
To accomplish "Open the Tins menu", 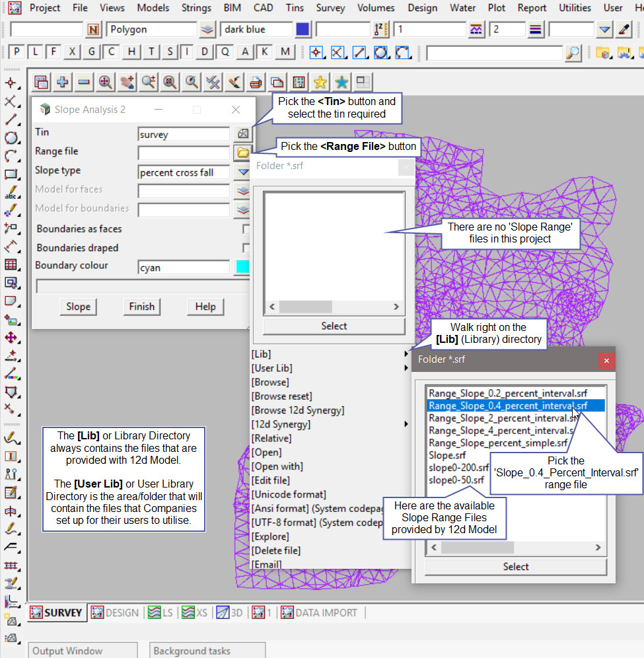I will tap(295, 8).
